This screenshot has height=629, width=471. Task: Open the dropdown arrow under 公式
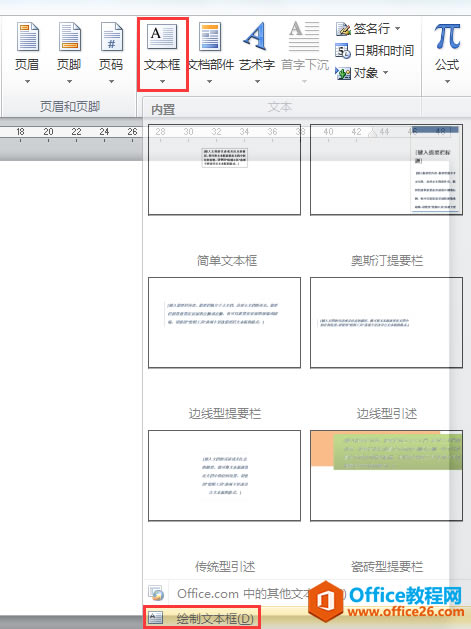coord(447,82)
